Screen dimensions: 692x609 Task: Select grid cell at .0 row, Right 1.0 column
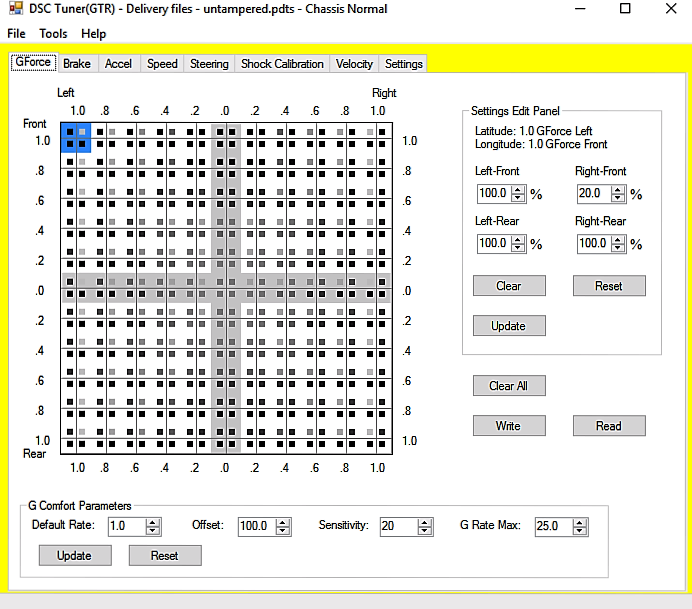[376, 288]
